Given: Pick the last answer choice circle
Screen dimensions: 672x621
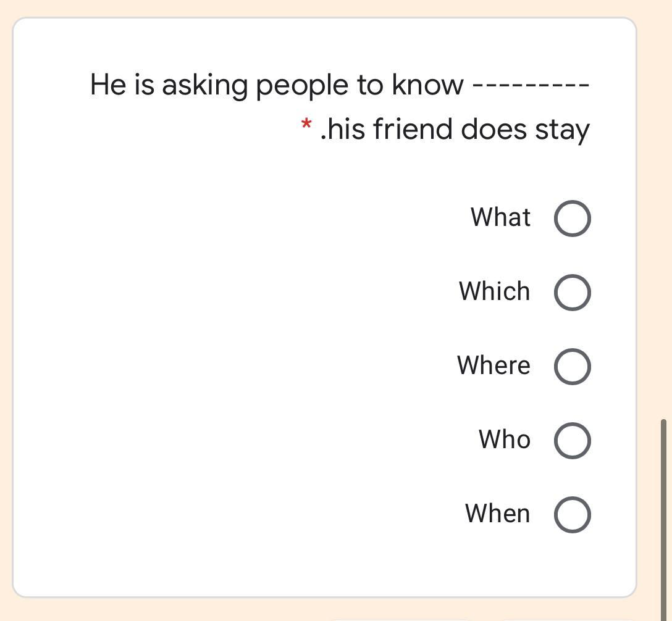Looking at the screenshot, I should (573, 514).
